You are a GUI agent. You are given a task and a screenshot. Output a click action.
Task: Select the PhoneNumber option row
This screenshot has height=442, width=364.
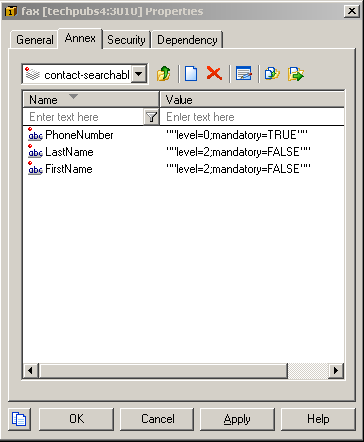pyautogui.click(x=183, y=135)
